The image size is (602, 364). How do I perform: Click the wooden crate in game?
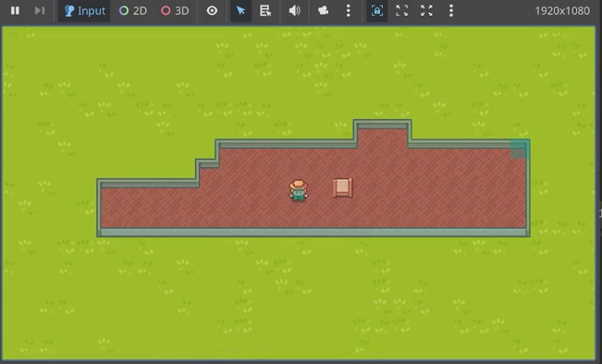pos(342,188)
